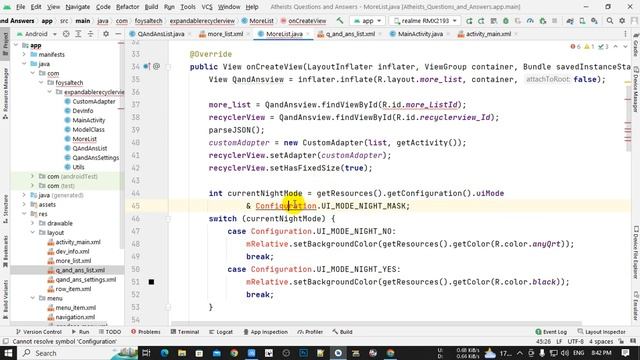Open the Event Log
Viewport: 640px width, 360px height.
(x=551, y=332)
